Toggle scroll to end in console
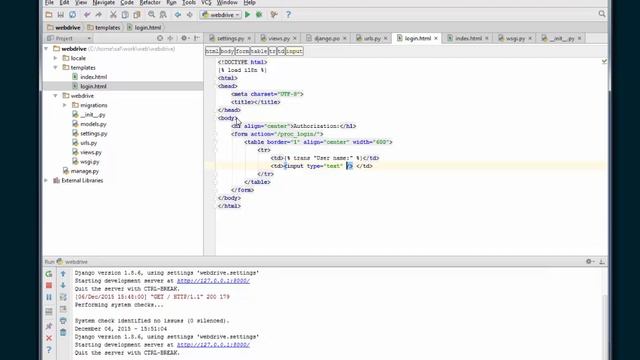640x360 pixels. point(63,309)
